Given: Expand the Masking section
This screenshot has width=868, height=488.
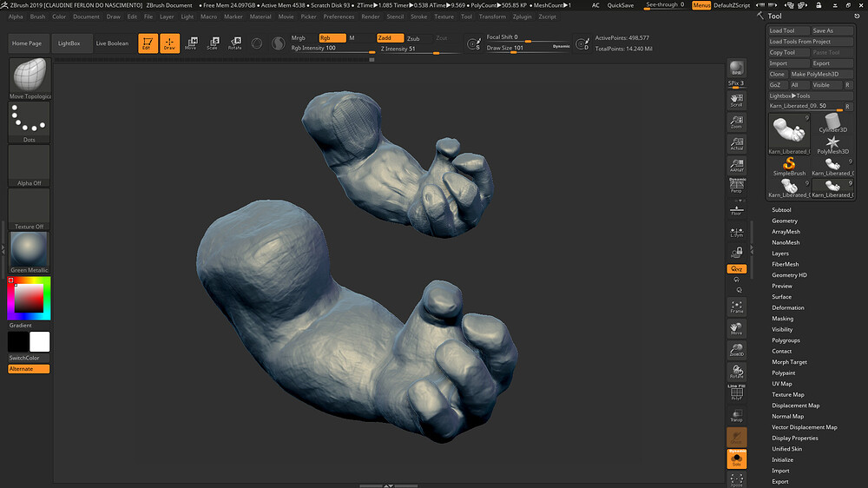Looking at the screenshot, I should pos(782,319).
